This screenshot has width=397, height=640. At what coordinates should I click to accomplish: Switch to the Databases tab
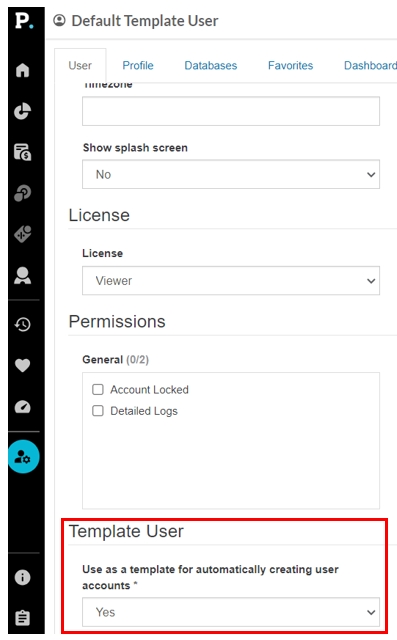click(211, 65)
